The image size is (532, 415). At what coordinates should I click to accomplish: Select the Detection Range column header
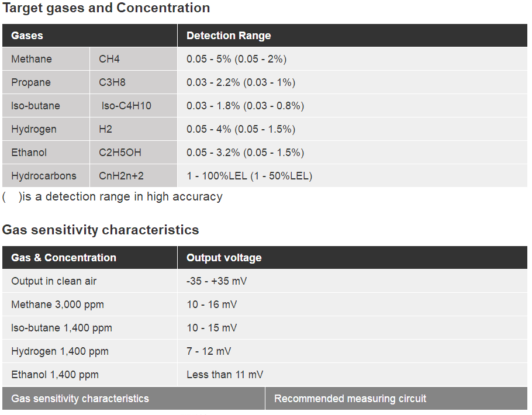pyautogui.click(x=229, y=36)
